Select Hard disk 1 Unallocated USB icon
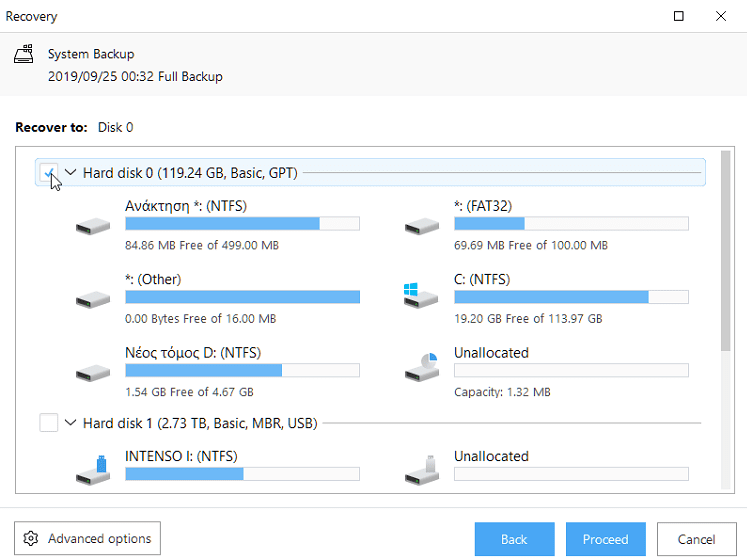Screen dimensions: 750x559 tap(421, 470)
